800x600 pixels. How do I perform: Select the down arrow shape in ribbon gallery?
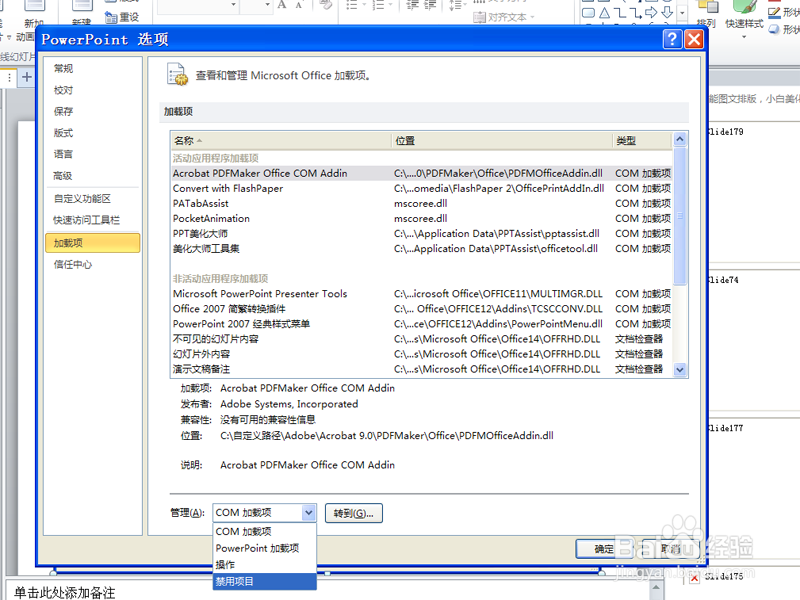point(667,12)
